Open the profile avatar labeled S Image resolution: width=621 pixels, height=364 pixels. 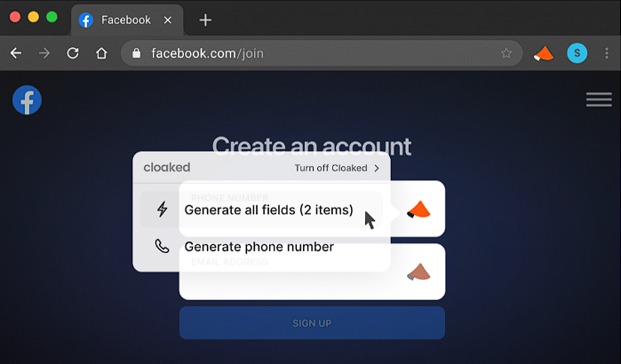577,53
